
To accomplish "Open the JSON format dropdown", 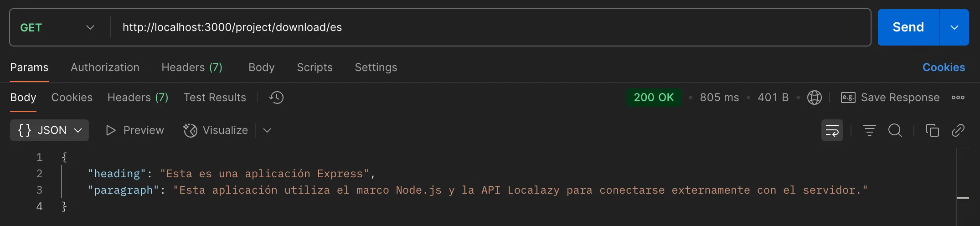I will click(x=49, y=131).
